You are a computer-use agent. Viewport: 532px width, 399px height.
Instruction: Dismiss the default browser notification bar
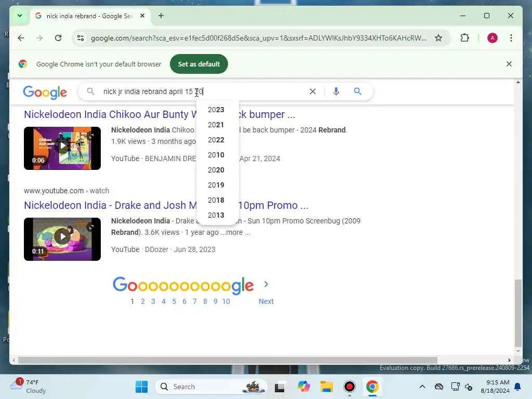pyautogui.click(x=509, y=64)
